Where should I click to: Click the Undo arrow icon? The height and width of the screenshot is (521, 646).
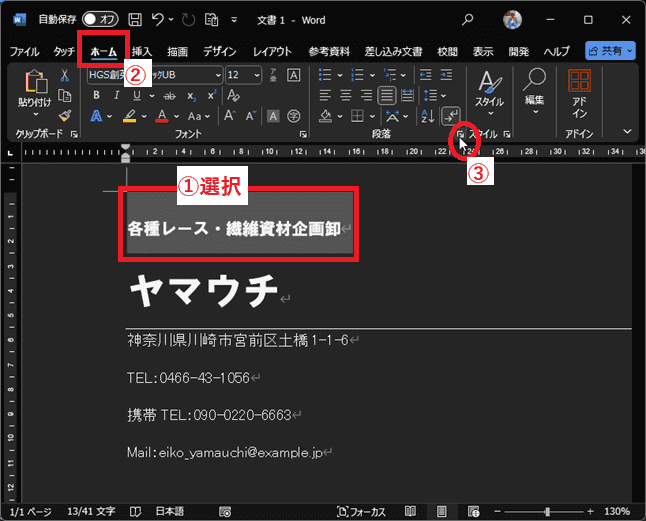pyautogui.click(x=158, y=19)
